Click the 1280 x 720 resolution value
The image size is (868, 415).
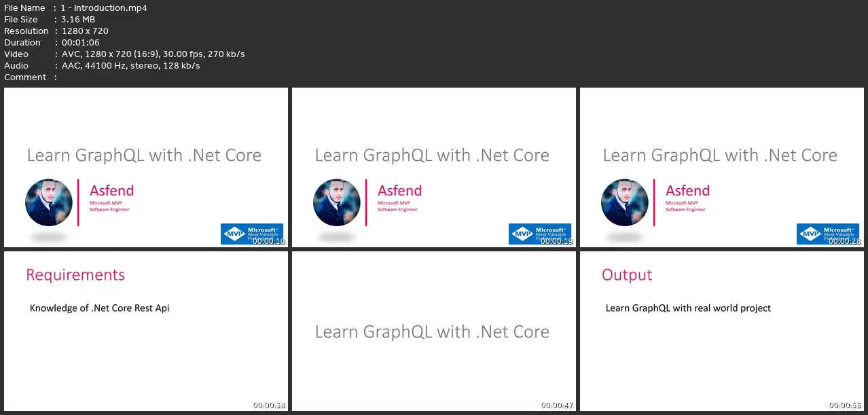(x=84, y=31)
